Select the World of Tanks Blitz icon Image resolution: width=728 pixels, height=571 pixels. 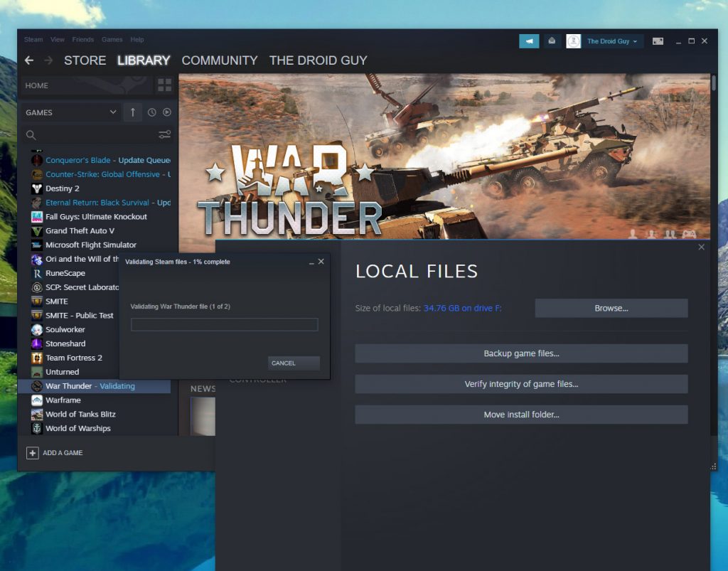37,414
